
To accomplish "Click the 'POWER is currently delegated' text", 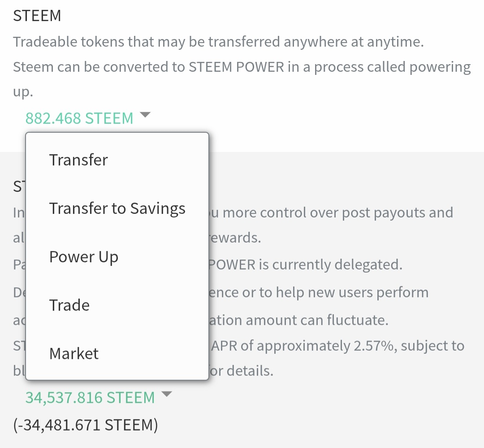I will [x=306, y=265].
